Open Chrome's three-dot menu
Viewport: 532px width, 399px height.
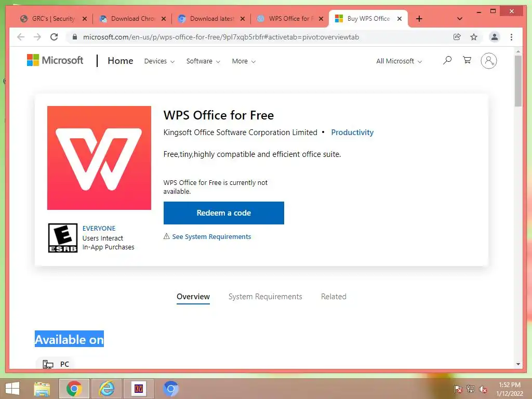511,37
